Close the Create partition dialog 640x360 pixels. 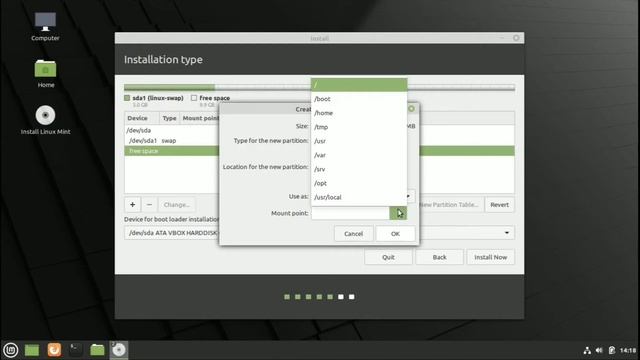tap(411, 109)
